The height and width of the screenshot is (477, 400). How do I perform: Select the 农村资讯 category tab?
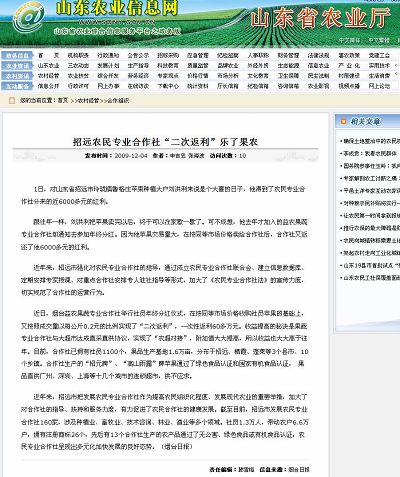point(18,76)
